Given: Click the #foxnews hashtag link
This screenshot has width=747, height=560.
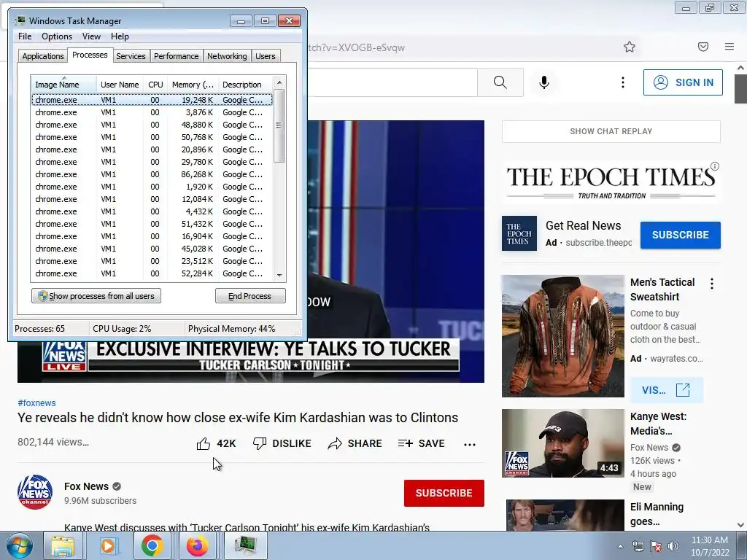Looking at the screenshot, I should [x=36, y=402].
